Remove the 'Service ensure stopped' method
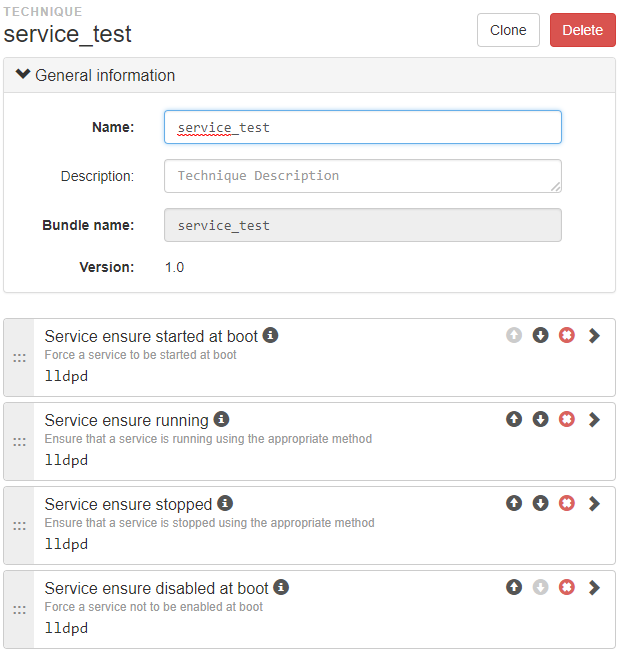624x657 pixels. 567,503
